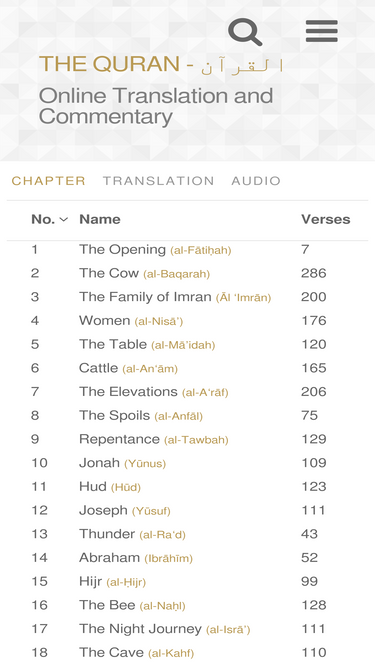Sort by the Verses column header
Image resolution: width=375 pixels, height=667 pixels.
coord(326,219)
